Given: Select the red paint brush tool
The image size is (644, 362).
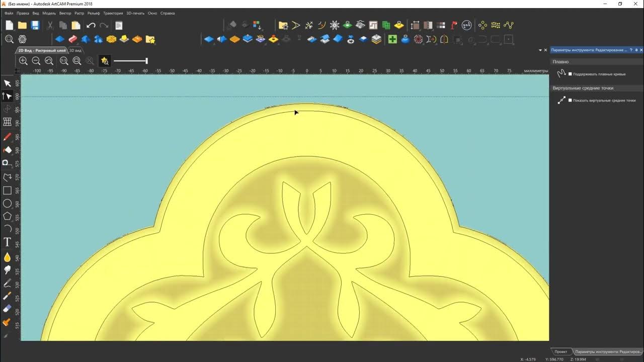Looking at the screenshot, I should pyautogui.click(x=8, y=137).
